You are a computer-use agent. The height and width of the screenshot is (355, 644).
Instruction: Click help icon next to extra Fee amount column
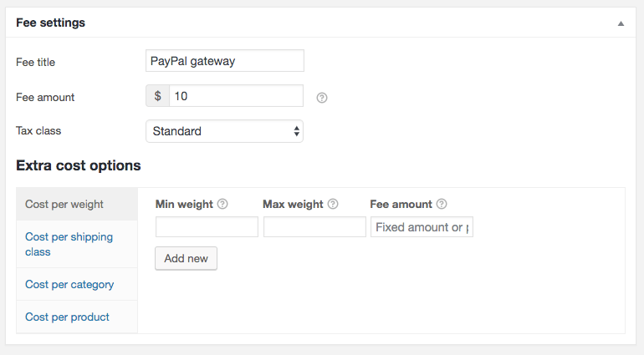click(x=442, y=204)
